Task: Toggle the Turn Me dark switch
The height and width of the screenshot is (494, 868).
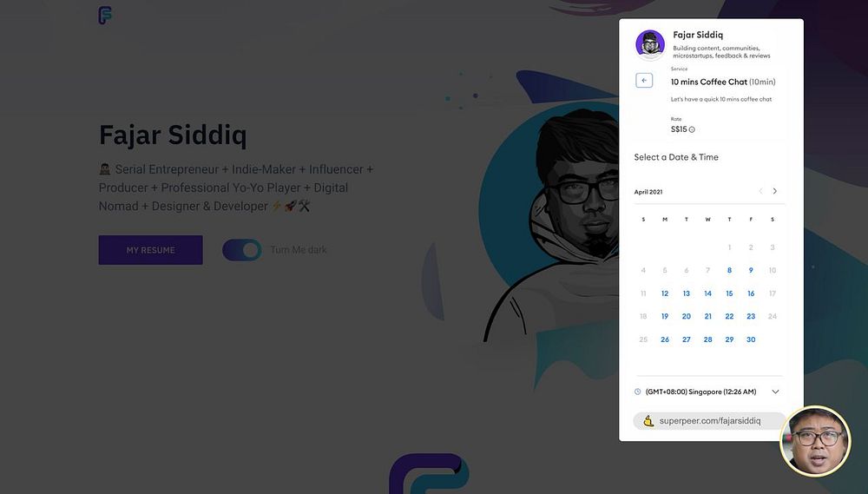Action: tap(242, 250)
